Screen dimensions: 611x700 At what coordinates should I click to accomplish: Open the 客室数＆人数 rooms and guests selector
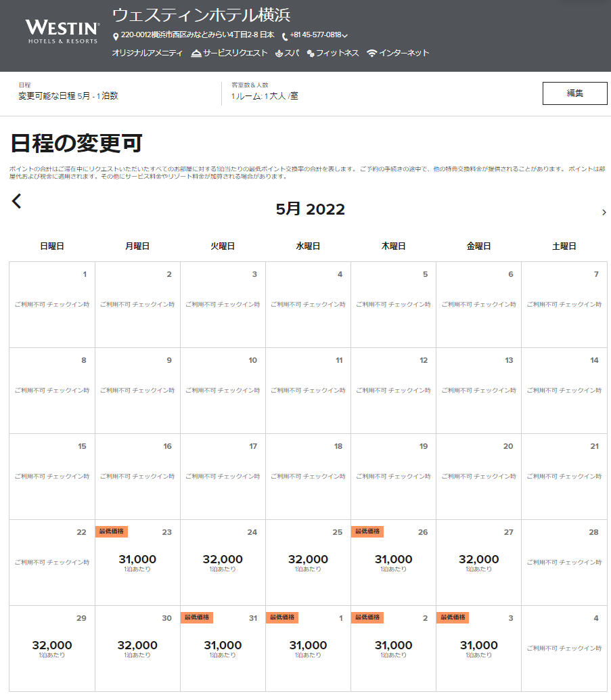(265, 95)
